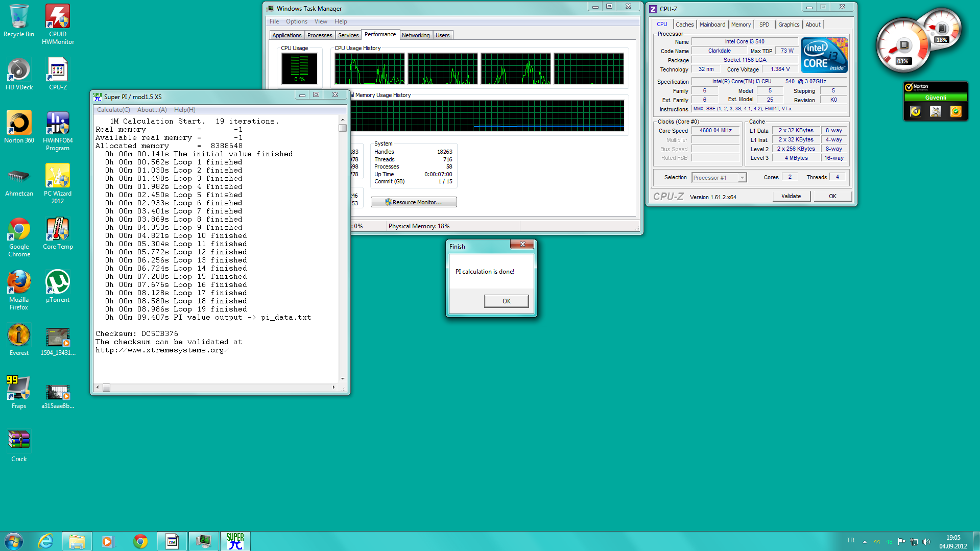
Task: Click the Task Manager taskbar button
Action: pyautogui.click(x=203, y=541)
